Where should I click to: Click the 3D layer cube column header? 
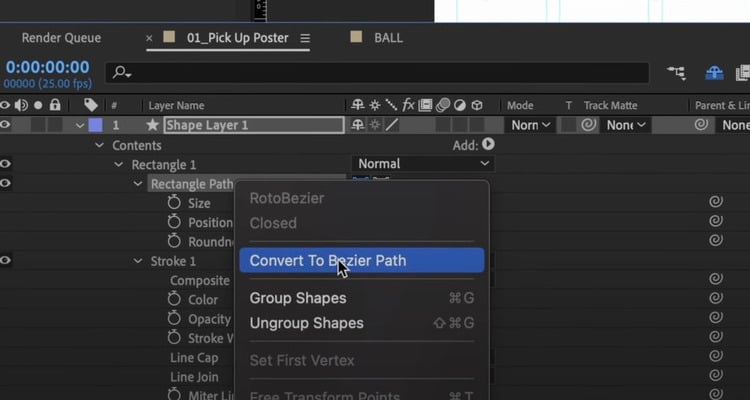[477, 105]
